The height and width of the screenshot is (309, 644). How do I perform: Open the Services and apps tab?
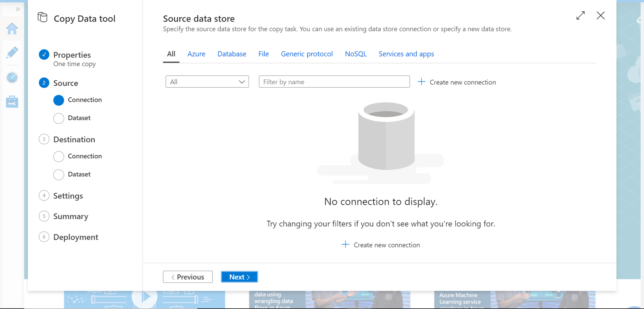(x=406, y=54)
